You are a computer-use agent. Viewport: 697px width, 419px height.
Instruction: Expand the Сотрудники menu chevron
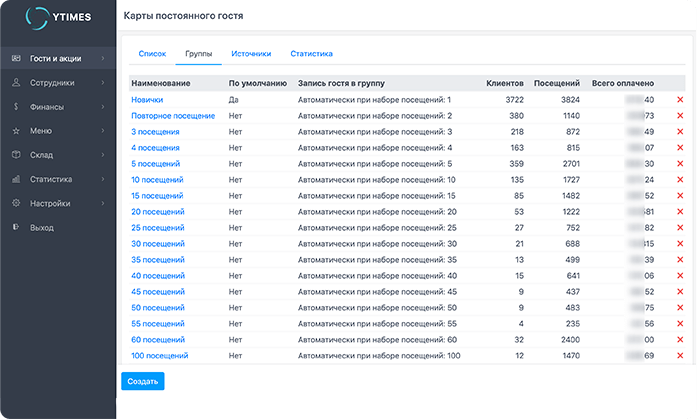pos(103,83)
